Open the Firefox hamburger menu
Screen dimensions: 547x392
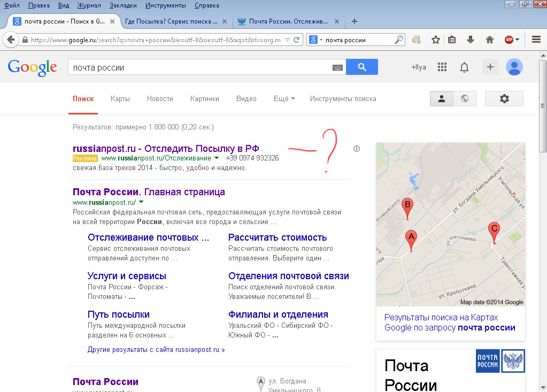536,40
